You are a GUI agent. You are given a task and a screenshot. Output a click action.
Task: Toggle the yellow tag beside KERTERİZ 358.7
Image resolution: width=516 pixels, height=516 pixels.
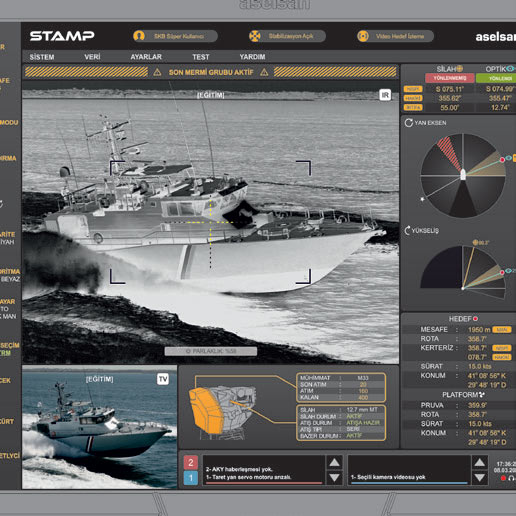(x=502, y=348)
